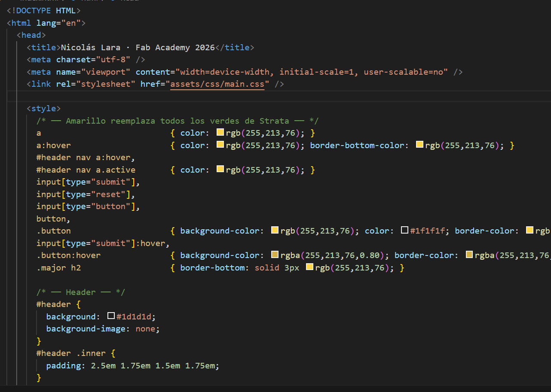Click the .button background-color swatch
Screen dimensions: 551x392
click(275, 231)
